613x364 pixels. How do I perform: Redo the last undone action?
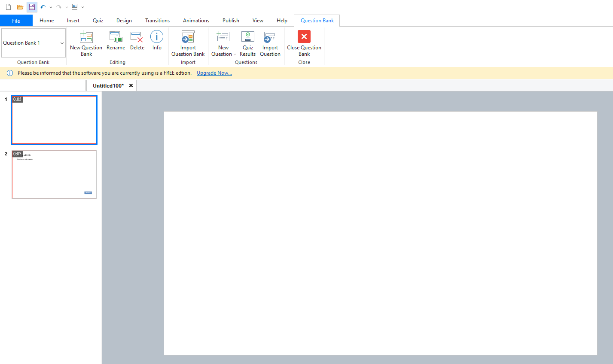coord(59,7)
